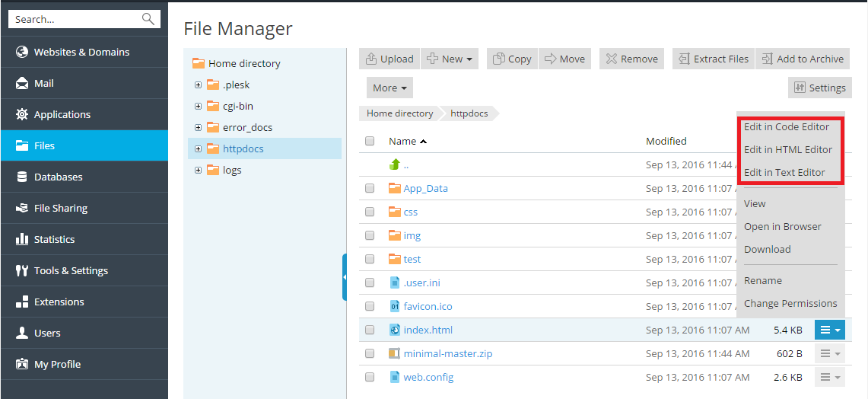Viewport: 868px width, 399px height.
Task: Click the Applications gear icon in sidebar
Action: click(22, 115)
